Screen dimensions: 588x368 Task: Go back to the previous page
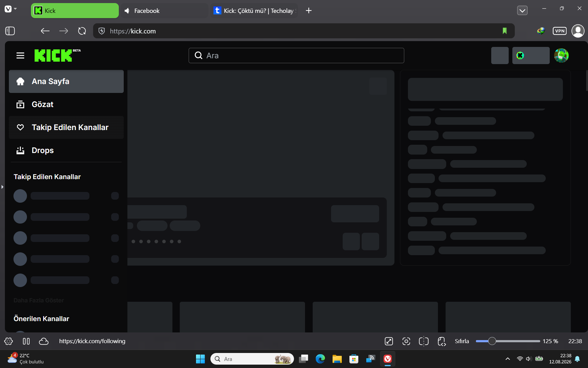point(45,31)
